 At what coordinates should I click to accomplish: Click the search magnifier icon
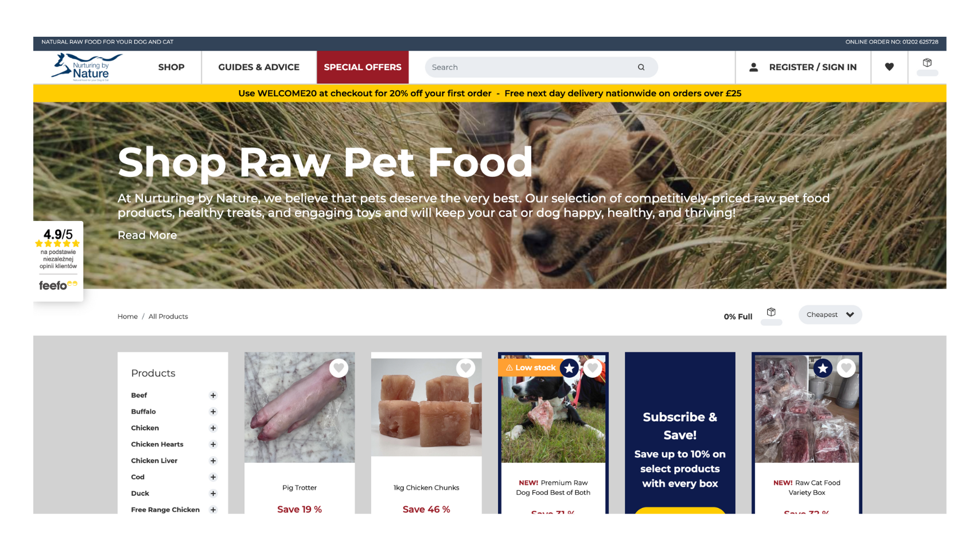(x=641, y=67)
